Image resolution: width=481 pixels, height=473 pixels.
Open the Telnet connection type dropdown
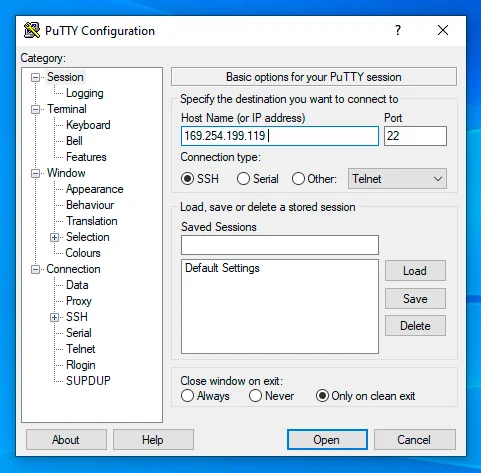tap(397, 179)
